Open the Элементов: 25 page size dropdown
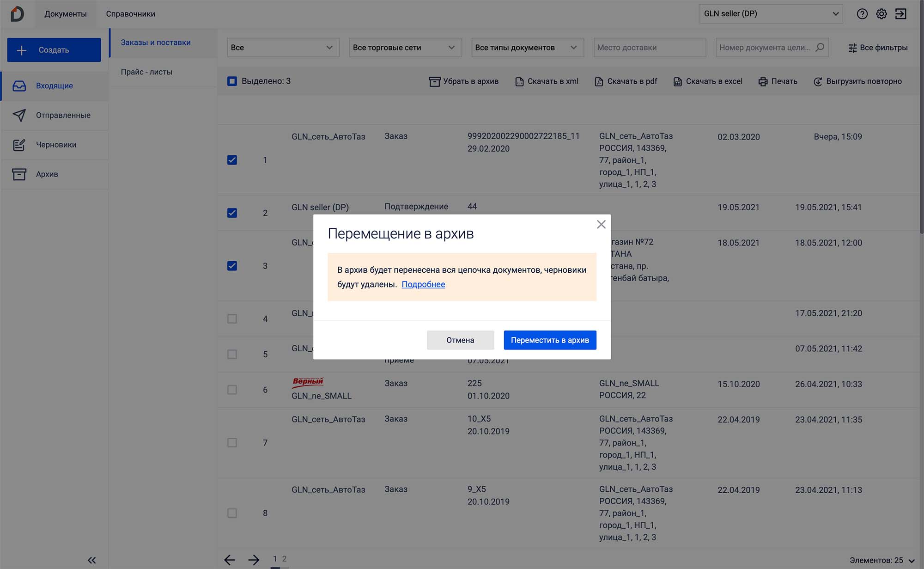 882,560
